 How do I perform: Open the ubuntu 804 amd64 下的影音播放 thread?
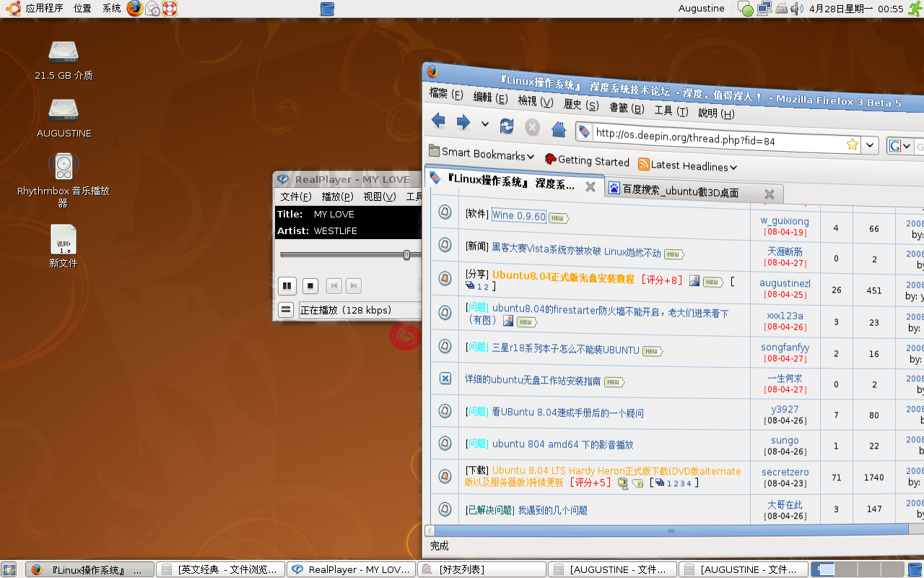coord(562,444)
